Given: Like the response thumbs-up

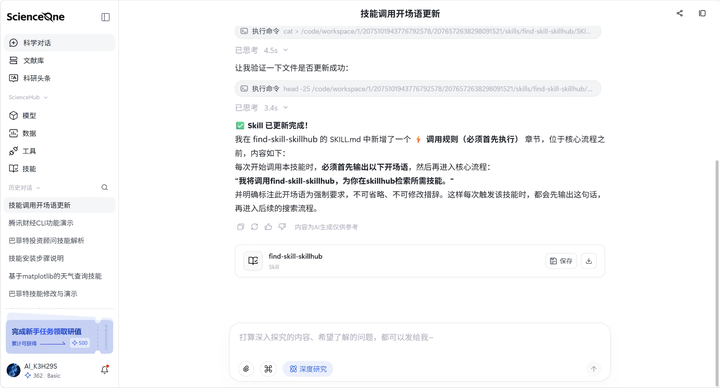Looking at the screenshot, I should pos(268,227).
